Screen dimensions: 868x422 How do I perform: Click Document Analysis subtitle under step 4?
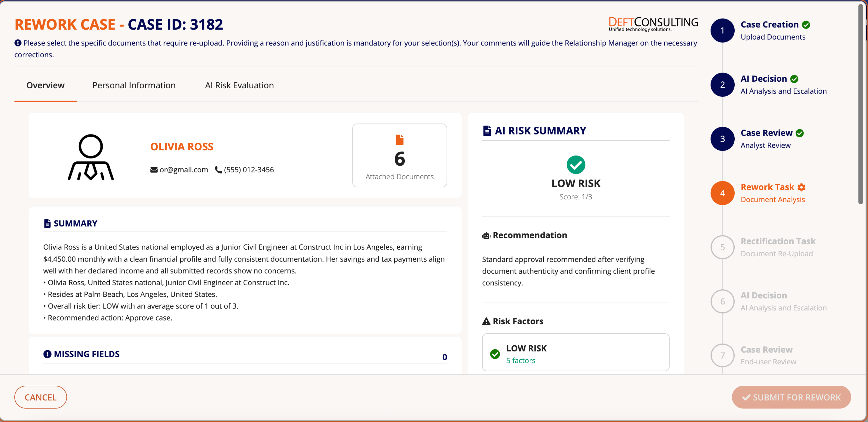(x=773, y=200)
